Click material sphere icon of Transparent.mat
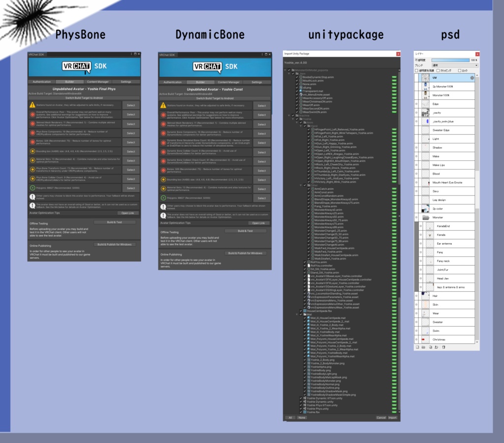This screenshot has width=504, height=443. tap(301, 91)
